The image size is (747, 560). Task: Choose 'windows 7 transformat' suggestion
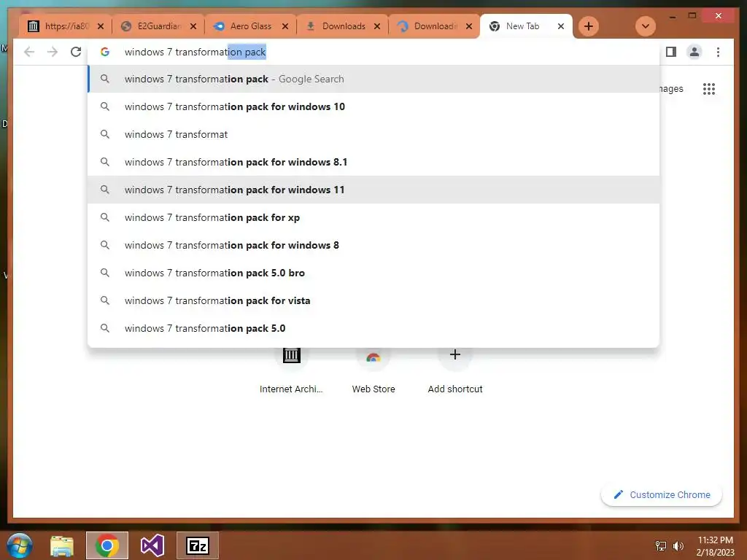[373, 134]
